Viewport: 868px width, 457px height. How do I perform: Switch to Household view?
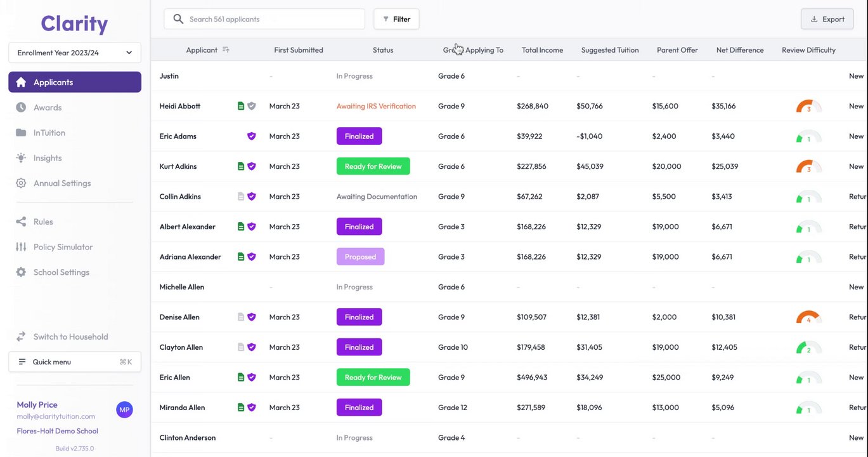[70, 337]
